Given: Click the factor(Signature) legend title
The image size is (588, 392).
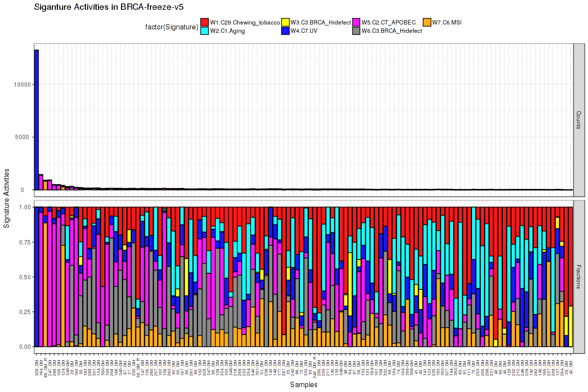Looking at the screenshot, I should (x=171, y=27).
